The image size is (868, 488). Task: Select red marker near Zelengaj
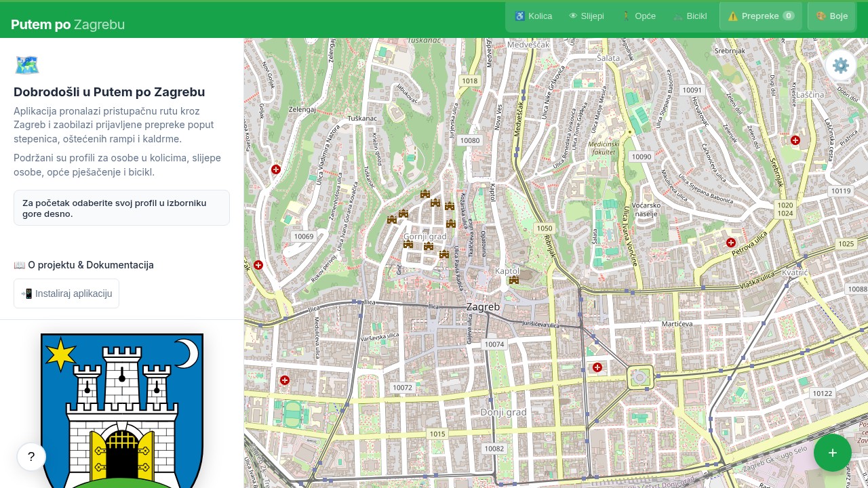[x=276, y=169]
